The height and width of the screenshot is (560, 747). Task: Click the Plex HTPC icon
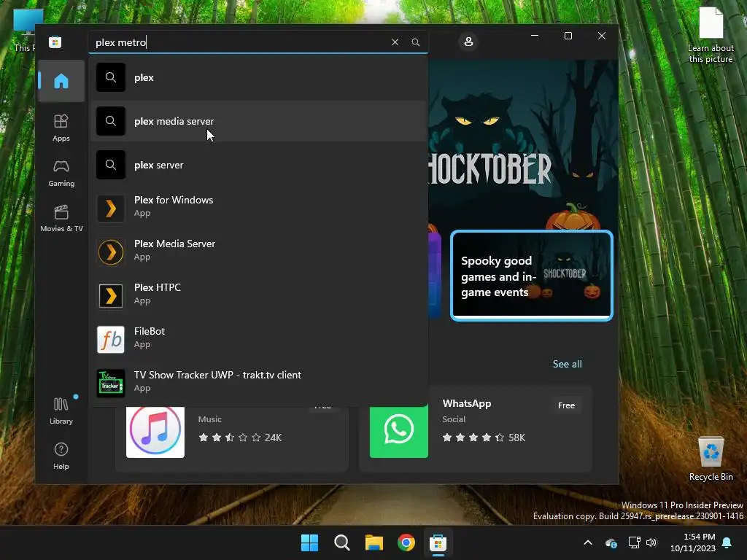coord(111,296)
